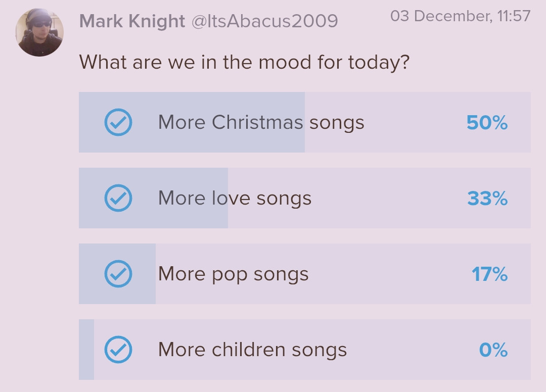
Task: Click the 33% poll result
Action: click(487, 199)
